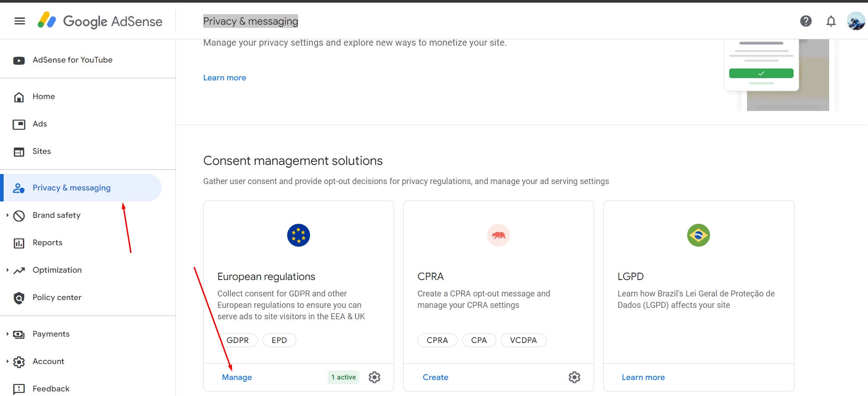Open European regulations settings gear

click(x=374, y=377)
